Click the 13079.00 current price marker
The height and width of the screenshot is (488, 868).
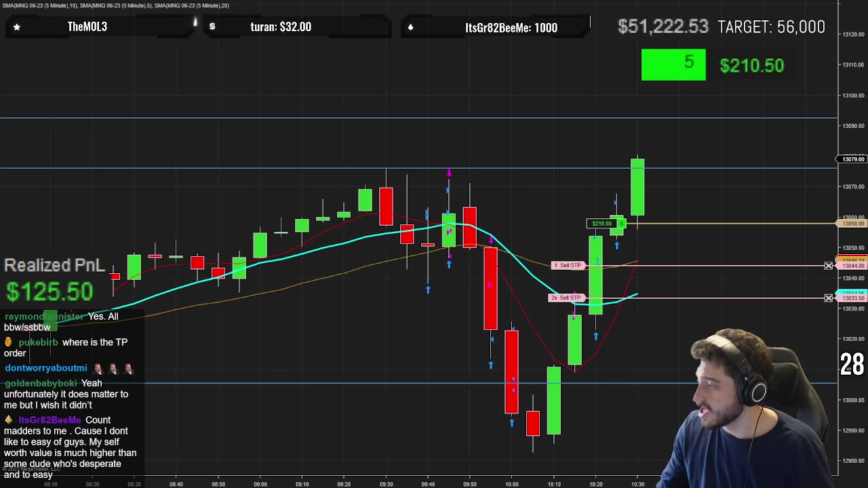click(852, 159)
